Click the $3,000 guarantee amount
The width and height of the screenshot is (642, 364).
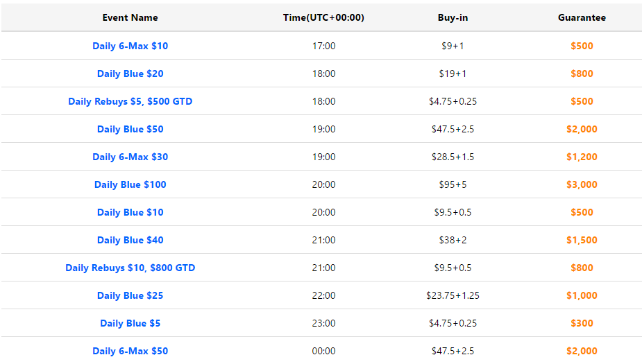[x=582, y=184]
